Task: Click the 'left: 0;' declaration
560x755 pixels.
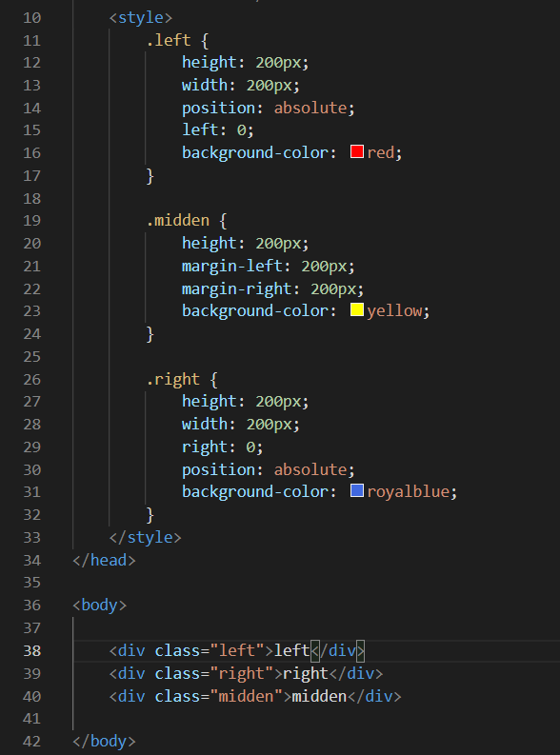Action: pyautogui.click(x=218, y=130)
